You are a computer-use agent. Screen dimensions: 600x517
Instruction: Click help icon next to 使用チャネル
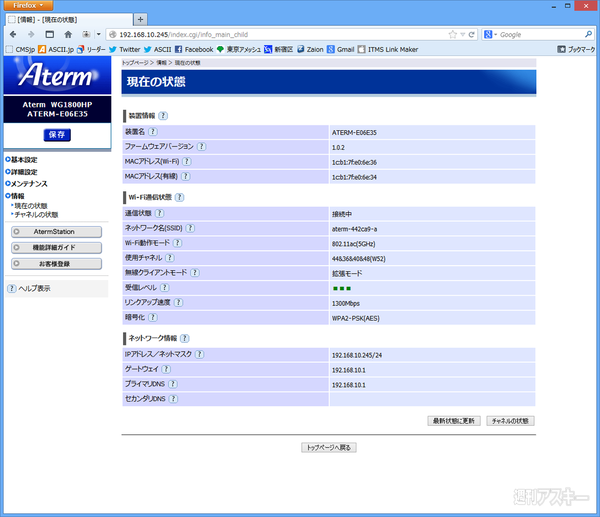point(170,258)
